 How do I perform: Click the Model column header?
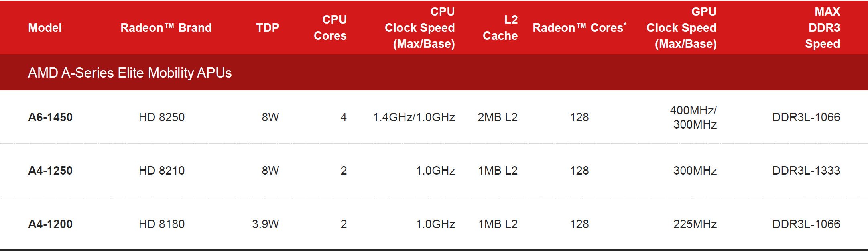point(45,28)
